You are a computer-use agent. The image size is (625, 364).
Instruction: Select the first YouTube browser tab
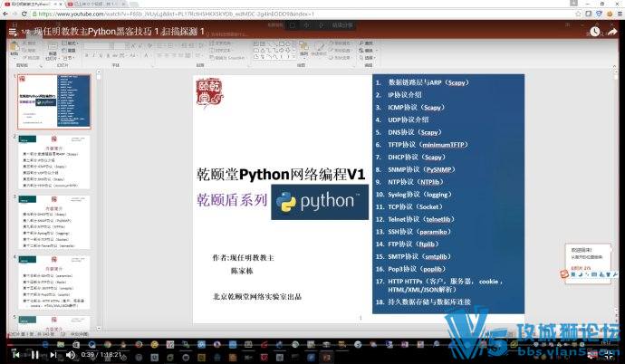tap(31, 4)
